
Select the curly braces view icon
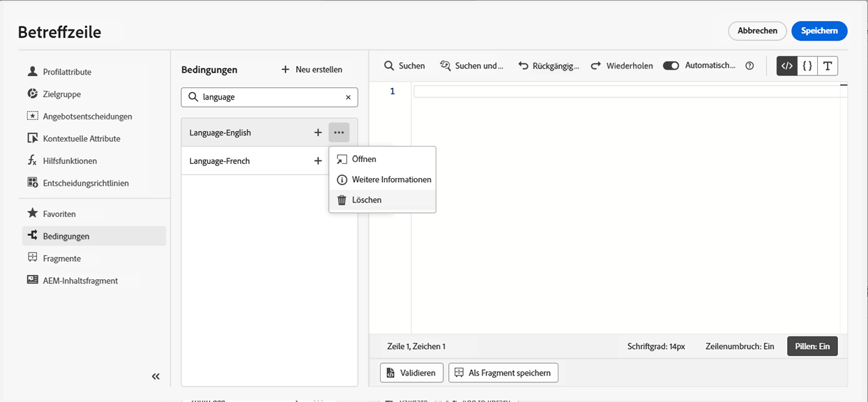(807, 66)
